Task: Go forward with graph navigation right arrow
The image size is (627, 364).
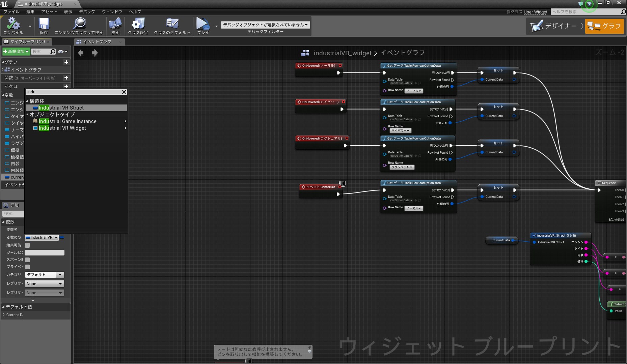Action: pyautogui.click(x=95, y=53)
